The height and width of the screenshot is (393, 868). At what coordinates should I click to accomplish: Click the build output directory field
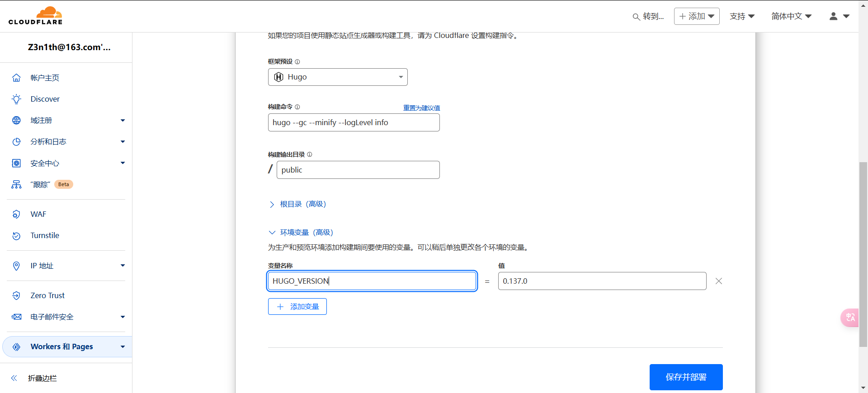pyautogui.click(x=358, y=170)
